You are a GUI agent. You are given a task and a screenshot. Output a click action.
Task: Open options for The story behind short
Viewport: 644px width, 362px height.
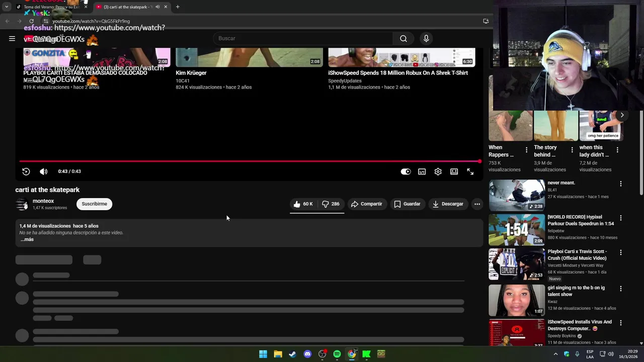pos(572,150)
